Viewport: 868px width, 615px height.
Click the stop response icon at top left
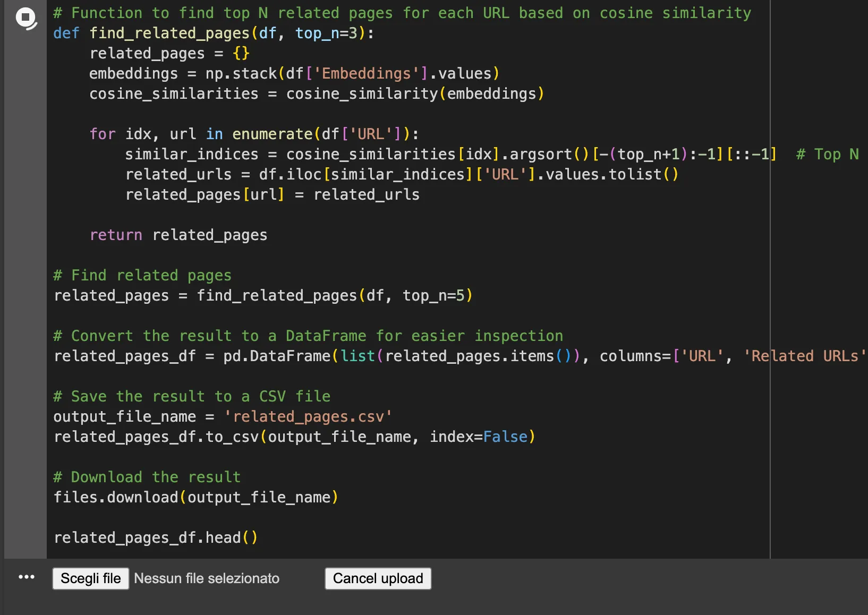coord(25,18)
